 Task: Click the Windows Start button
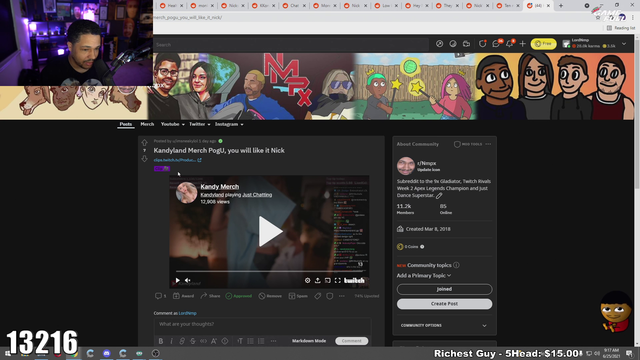coord(7,353)
